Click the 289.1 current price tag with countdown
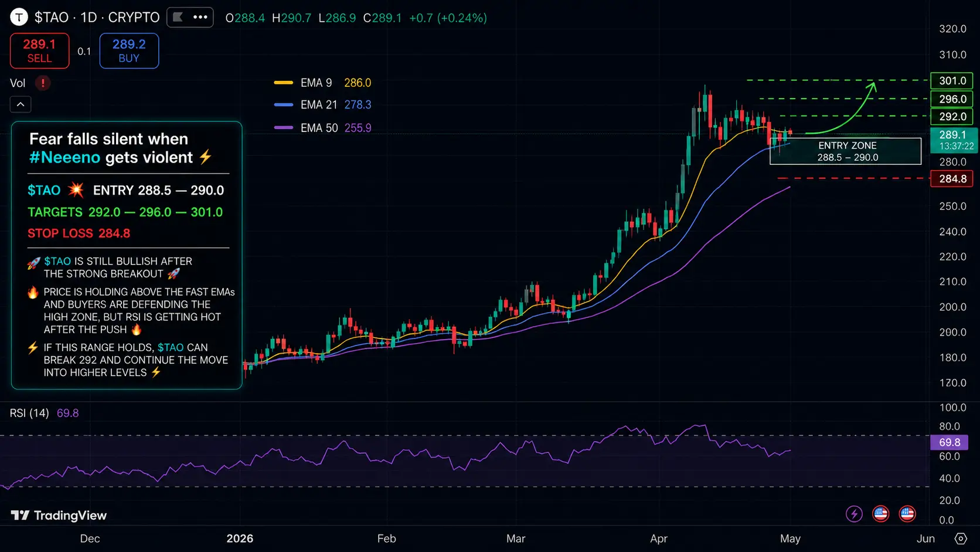 pyautogui.click(x=954, y=140)
